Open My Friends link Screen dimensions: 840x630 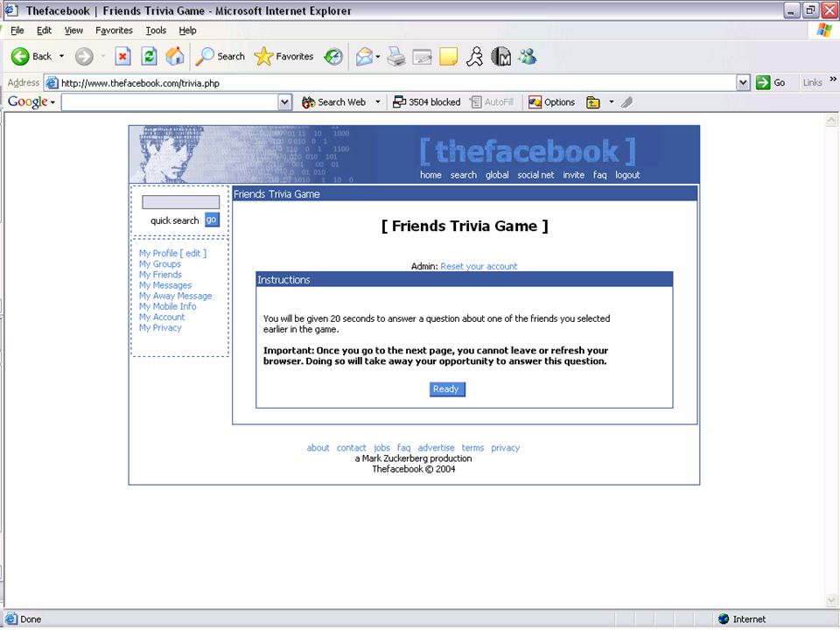click(160, 274)
